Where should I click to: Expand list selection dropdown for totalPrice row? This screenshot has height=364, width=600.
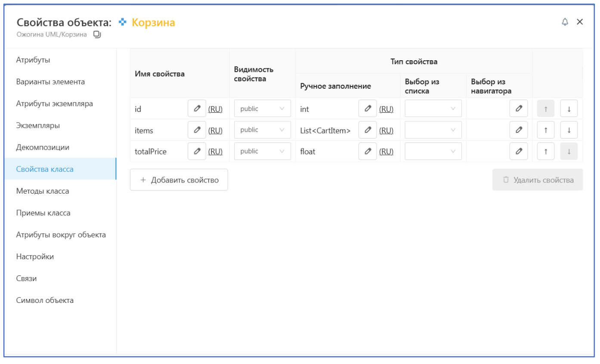433,151
